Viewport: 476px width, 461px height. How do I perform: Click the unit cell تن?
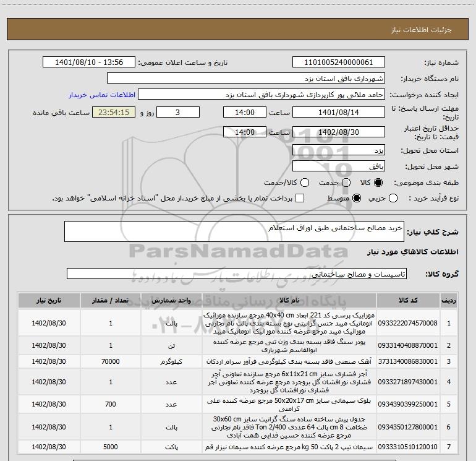click(x=171, y=345)
